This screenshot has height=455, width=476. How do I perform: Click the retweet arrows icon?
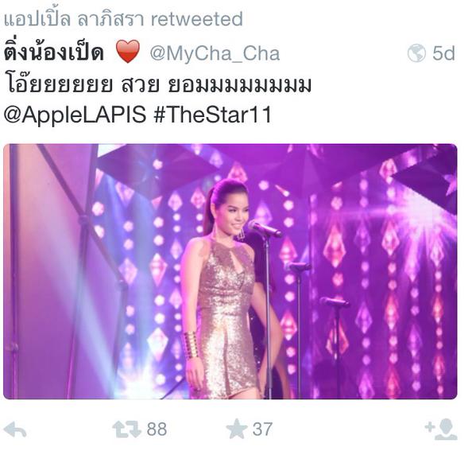click(127, 430)
